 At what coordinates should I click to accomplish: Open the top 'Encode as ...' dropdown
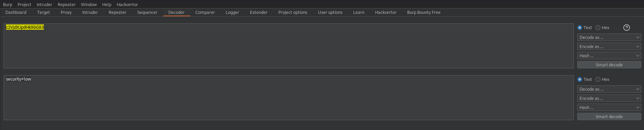tap(609, 47)
